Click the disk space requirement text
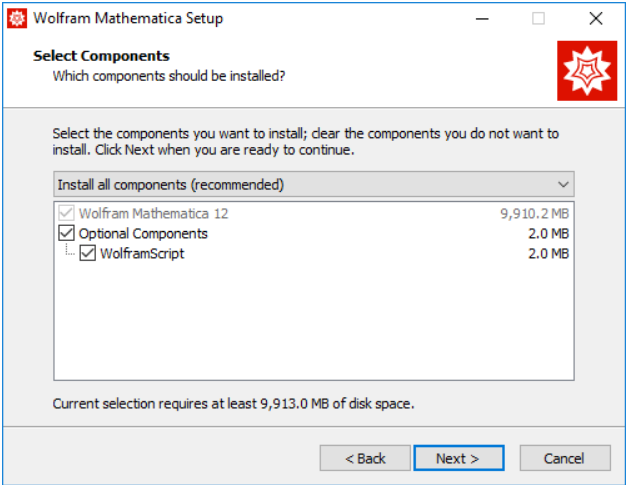Screen dimensions: 626x485 pos(233,404)
